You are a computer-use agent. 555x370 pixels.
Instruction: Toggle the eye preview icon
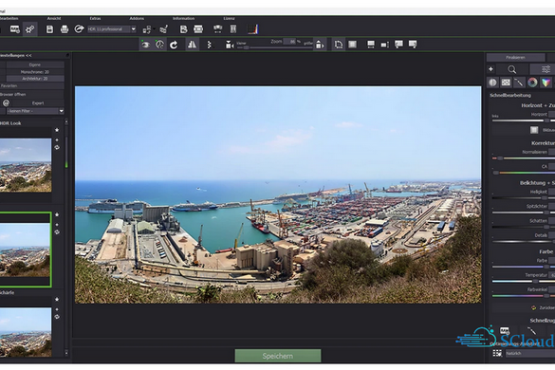[x=145, y=45]
